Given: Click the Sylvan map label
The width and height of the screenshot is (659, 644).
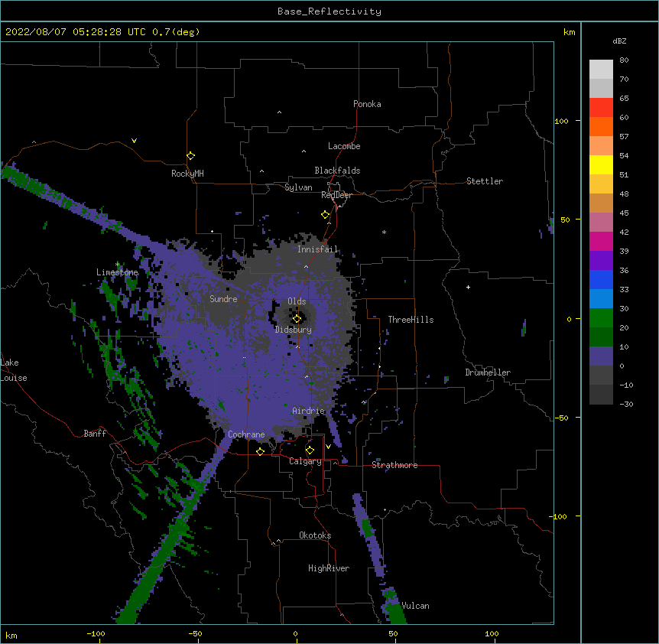Looking at the screenshot, I should pyautogui.click(x=298, y=187).
